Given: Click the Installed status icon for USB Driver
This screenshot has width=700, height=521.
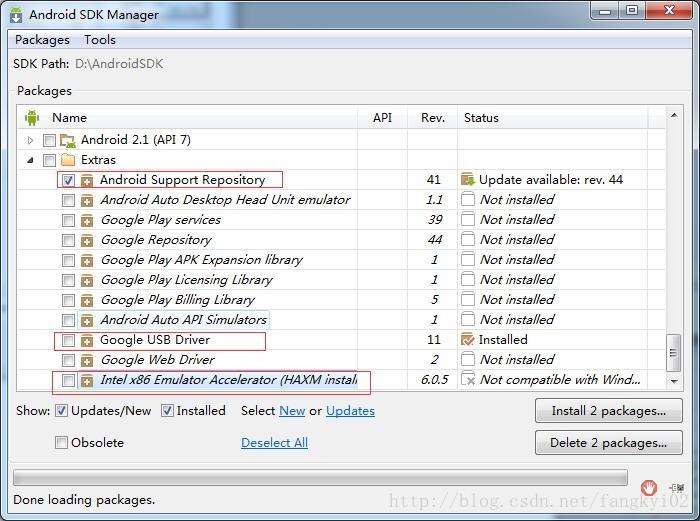Looking at the screenshot, I should coord(467,340).
